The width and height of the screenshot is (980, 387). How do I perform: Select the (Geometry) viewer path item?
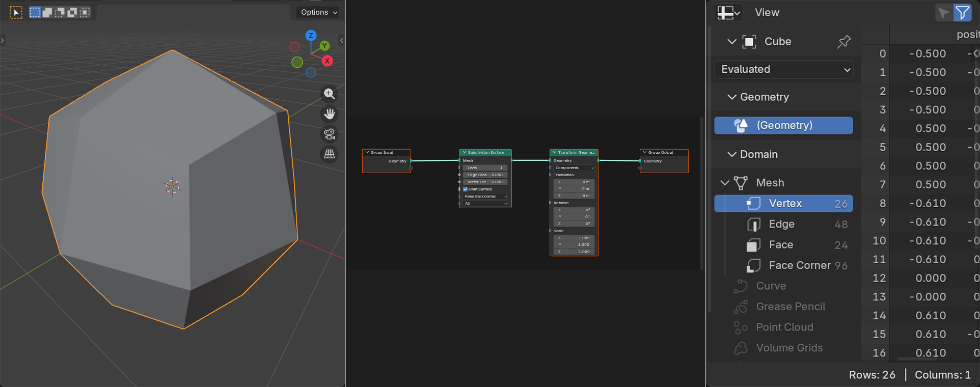point(783,125)
